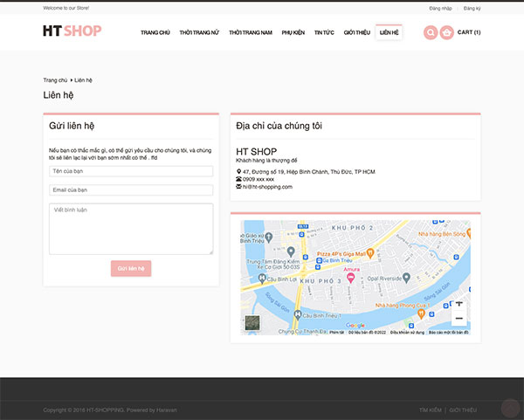
Task: Click Trang chủ breadcrumb link
Action: (x=55, y=80)
